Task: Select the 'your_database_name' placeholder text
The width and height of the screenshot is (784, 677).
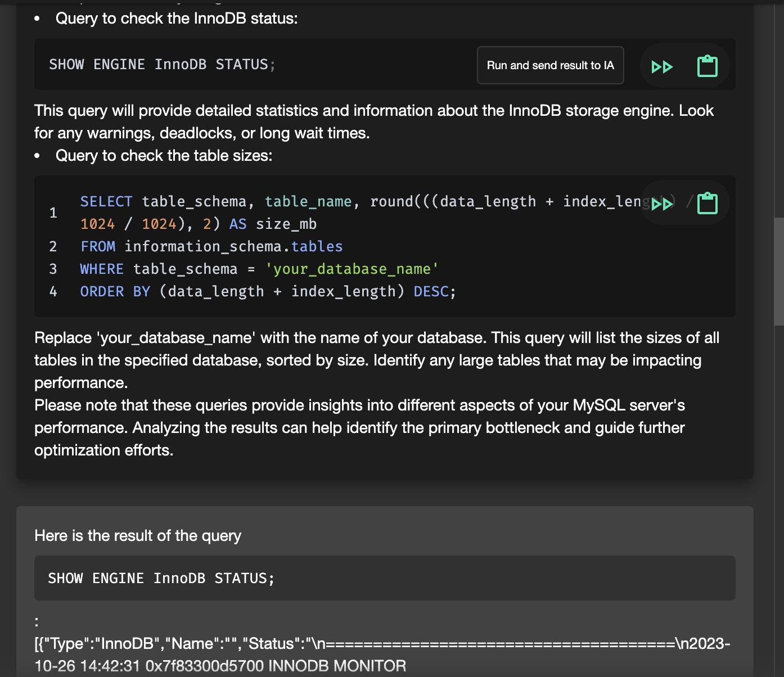Action: click(353, 269)
